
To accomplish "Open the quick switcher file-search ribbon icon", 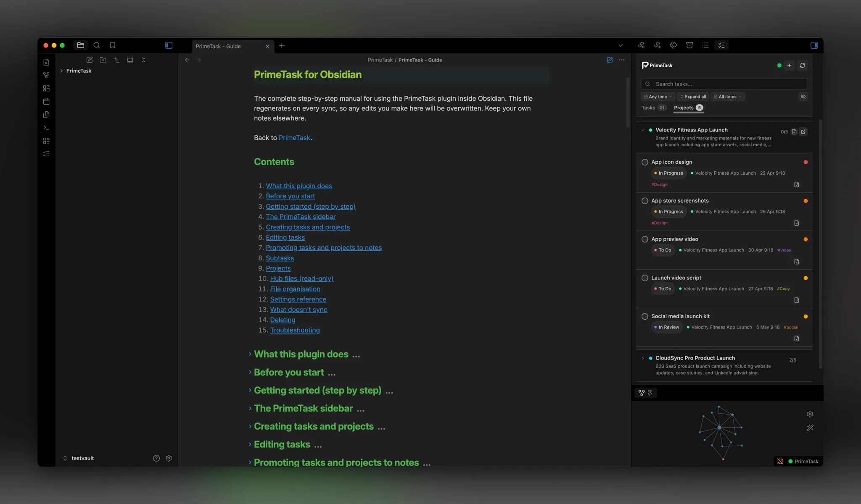I will [x=46, y=62].
